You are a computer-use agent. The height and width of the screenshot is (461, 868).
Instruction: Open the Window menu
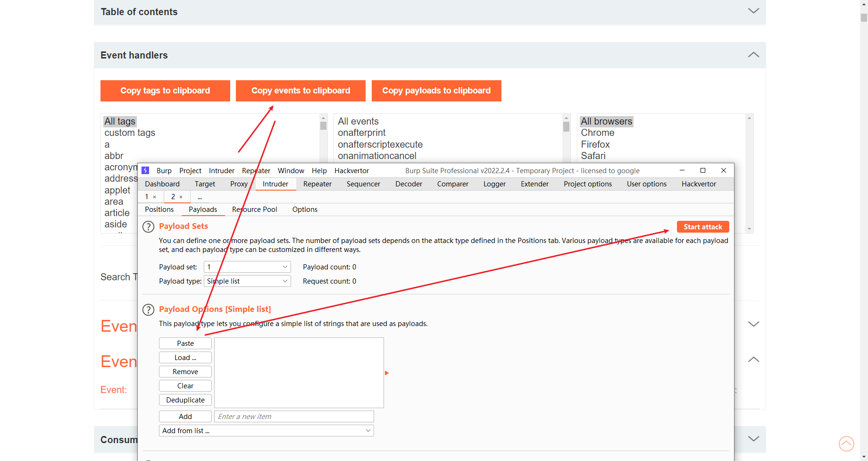pyautogui.click(x=291, y=171)
